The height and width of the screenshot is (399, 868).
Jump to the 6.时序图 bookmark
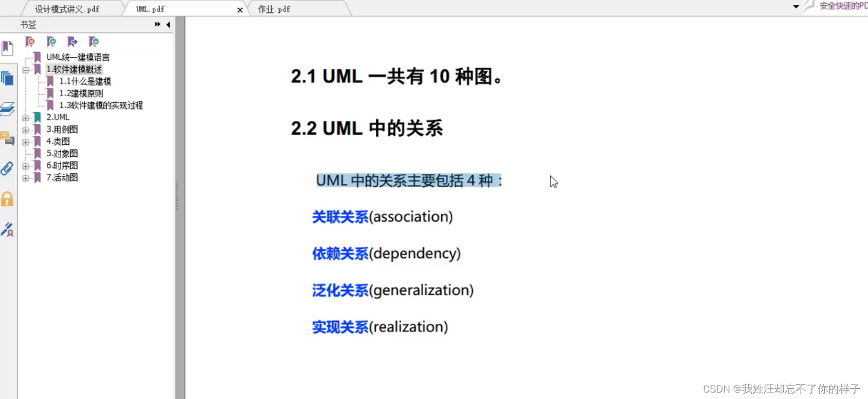62,165
